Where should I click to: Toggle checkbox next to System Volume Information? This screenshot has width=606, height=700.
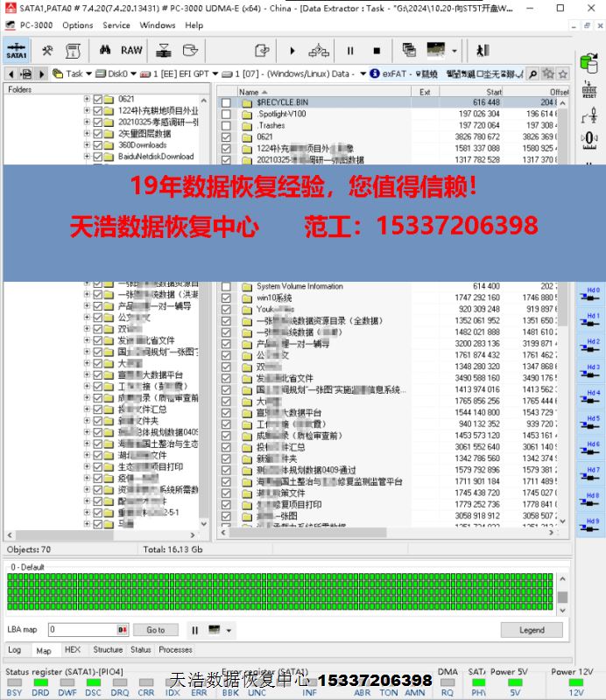(x=227, y=286)
